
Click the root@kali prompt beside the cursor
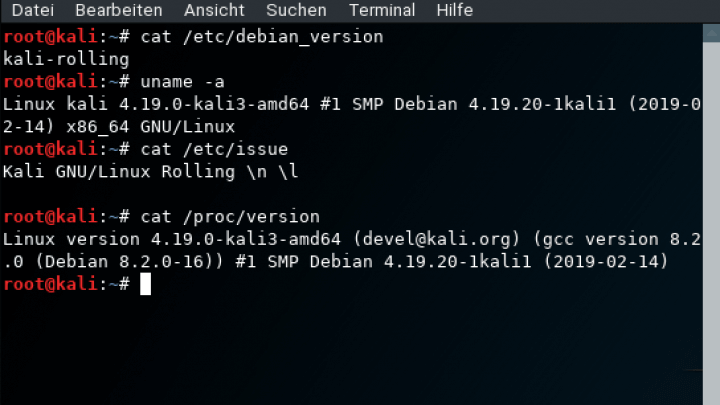[x=50, y=284]
